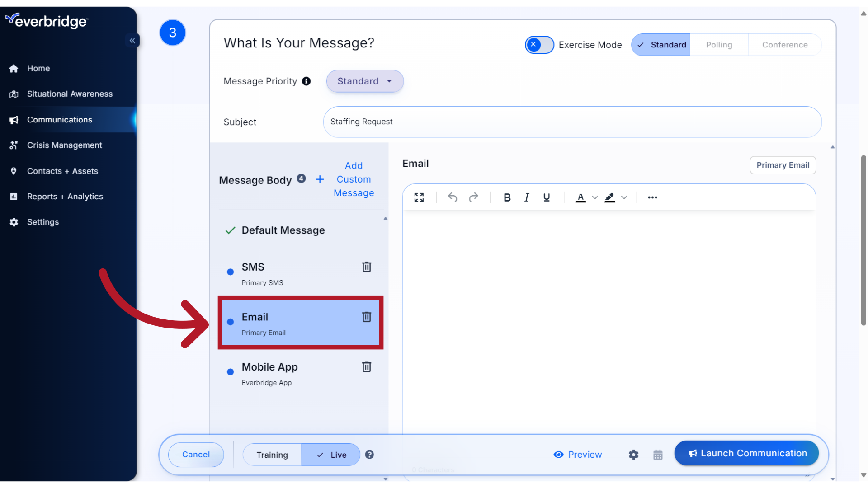Screen dimensions: 868x488
Task: Open the highlight color dropdown
Action: 624,197
